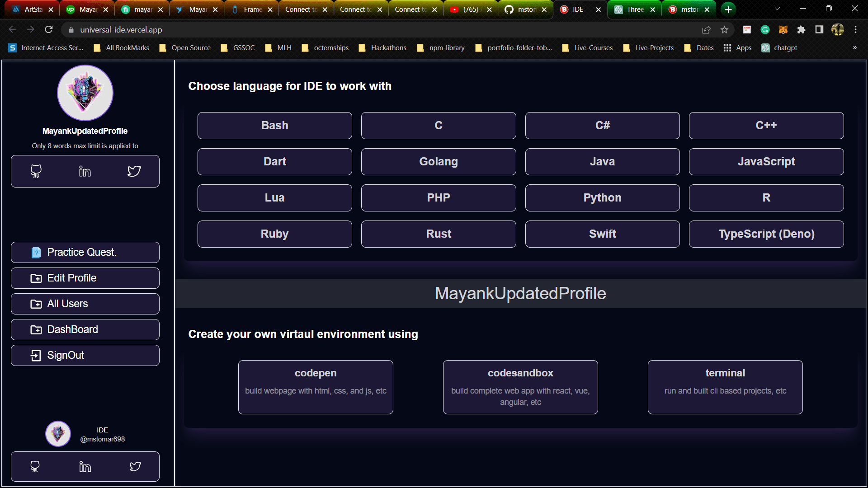Viewport: 868px width, 488px height.
Task: Click user profile avatar image
Action: 86,92
